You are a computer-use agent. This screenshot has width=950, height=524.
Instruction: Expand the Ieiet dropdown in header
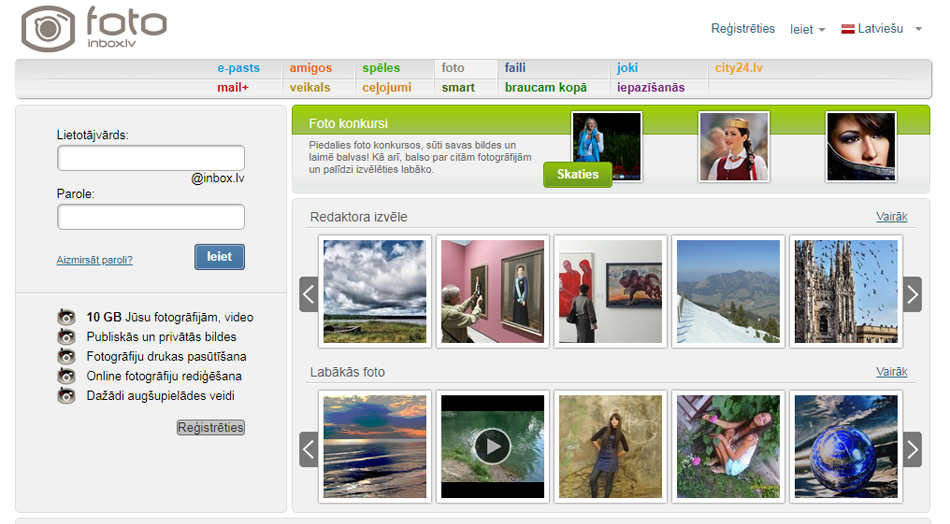pos(807,30)
